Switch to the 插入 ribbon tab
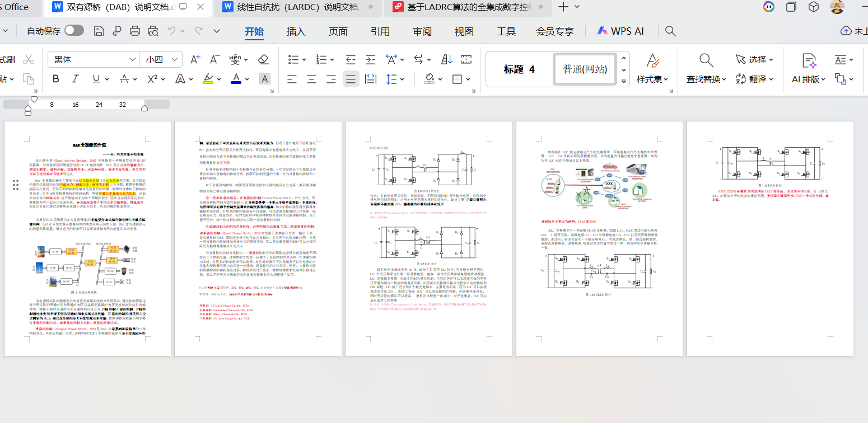868x423 pixels. pos(296,31)
